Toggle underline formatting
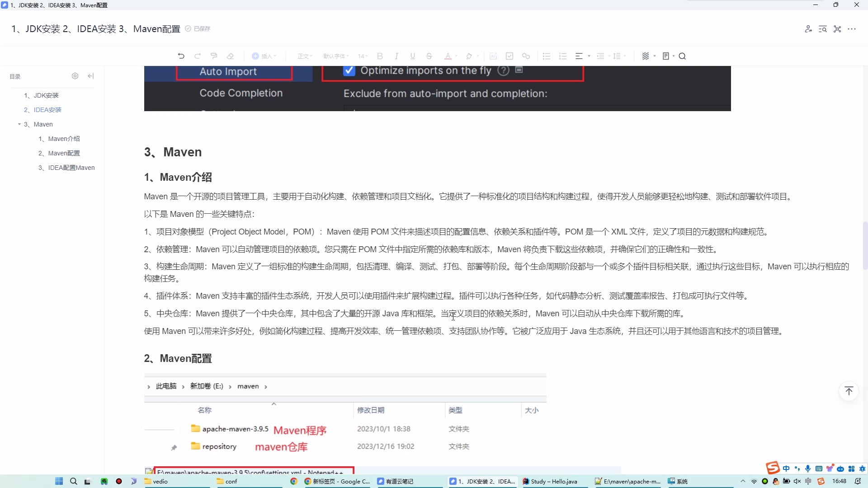868x488 pixels. (413, 56)
